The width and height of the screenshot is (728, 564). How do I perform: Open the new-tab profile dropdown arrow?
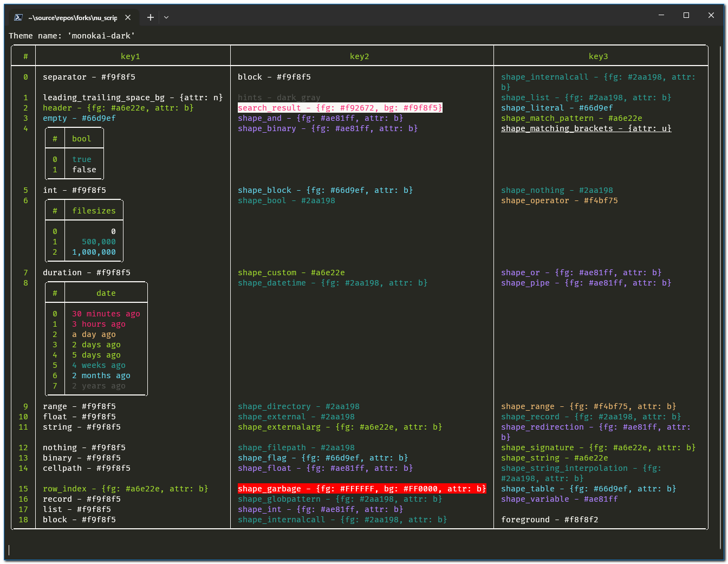tap(166, 17)
